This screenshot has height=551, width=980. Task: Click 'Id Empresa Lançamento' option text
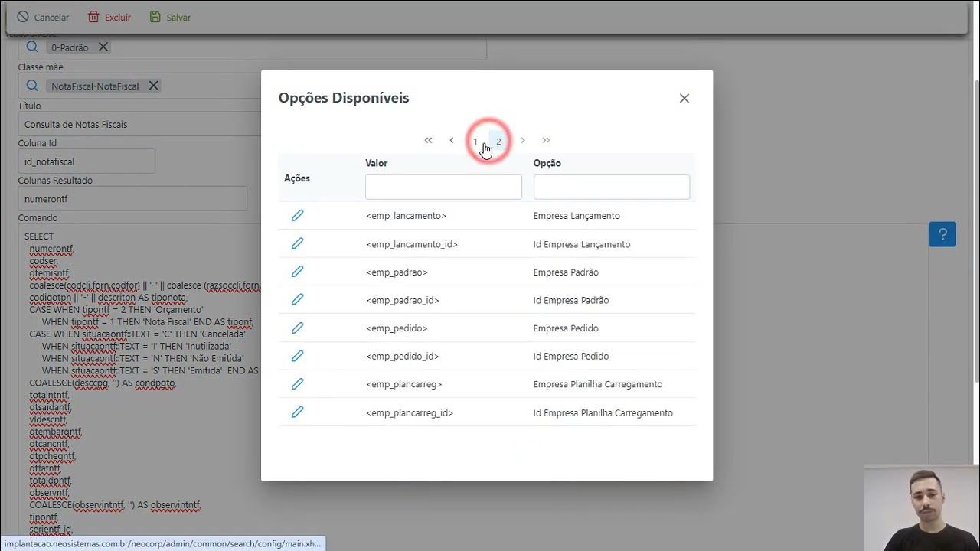pyautogui.click(x=582, y=244)
